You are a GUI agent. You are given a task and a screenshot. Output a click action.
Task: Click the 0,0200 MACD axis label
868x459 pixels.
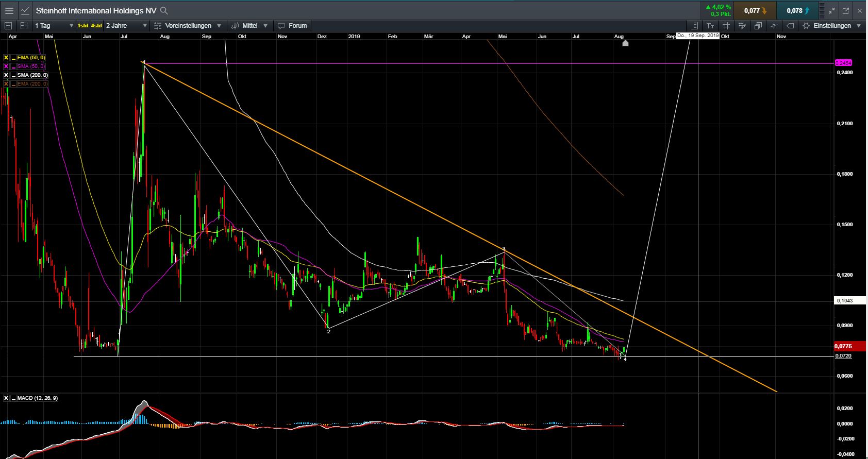point(844,409)
